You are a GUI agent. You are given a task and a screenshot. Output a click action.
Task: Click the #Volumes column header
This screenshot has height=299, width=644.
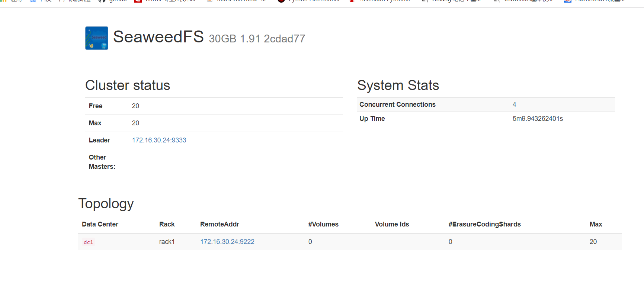click(x=323, y=224)
